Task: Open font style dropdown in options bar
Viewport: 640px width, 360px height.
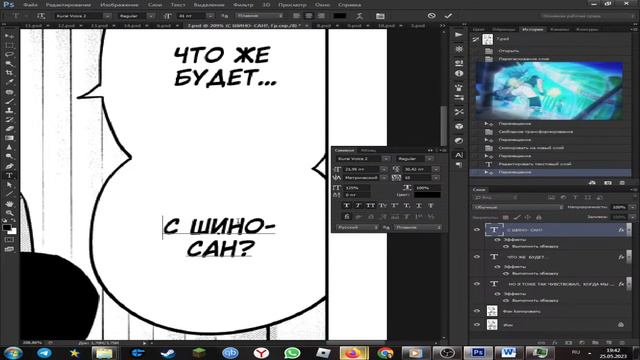Action: pyautogui.click(x=151, y=16)
